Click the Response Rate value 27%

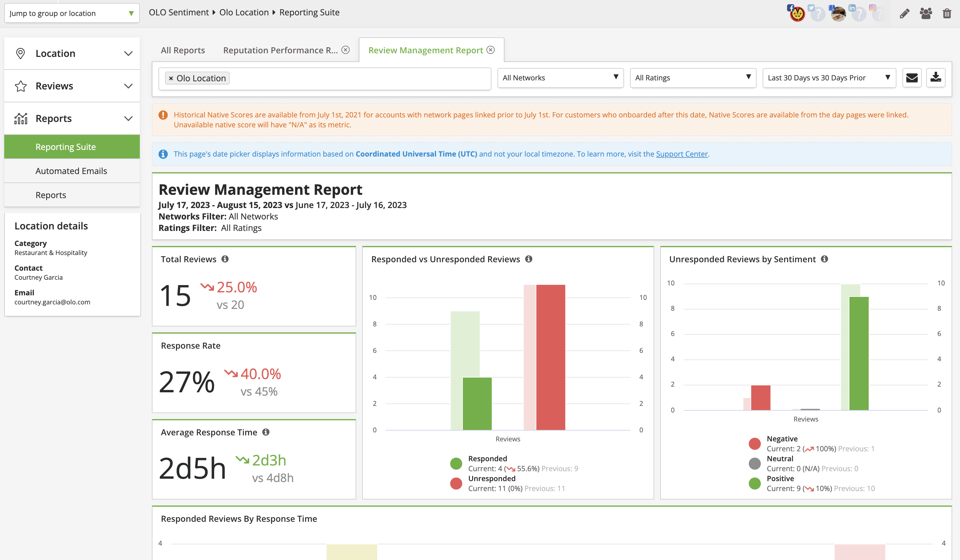(x=187, y=381)
